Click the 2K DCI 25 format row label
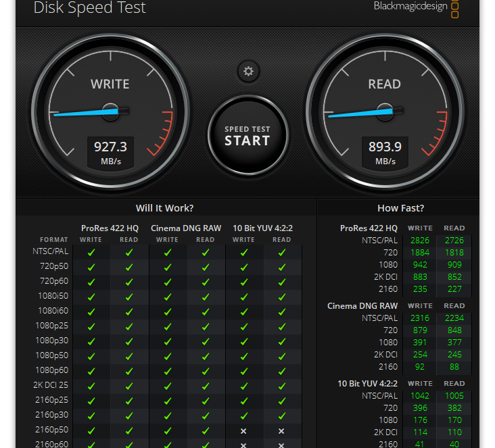Viewport: 495px width, 448px height. pos(51,385)
